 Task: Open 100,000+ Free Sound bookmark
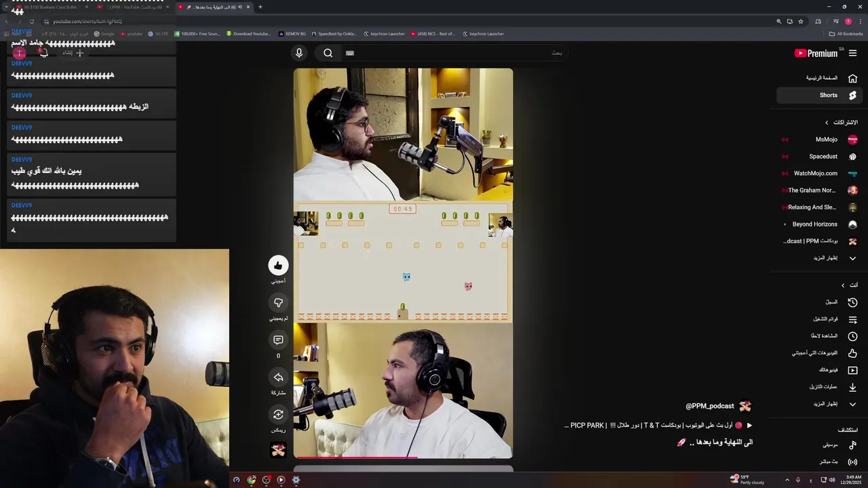tap(197, 33)
